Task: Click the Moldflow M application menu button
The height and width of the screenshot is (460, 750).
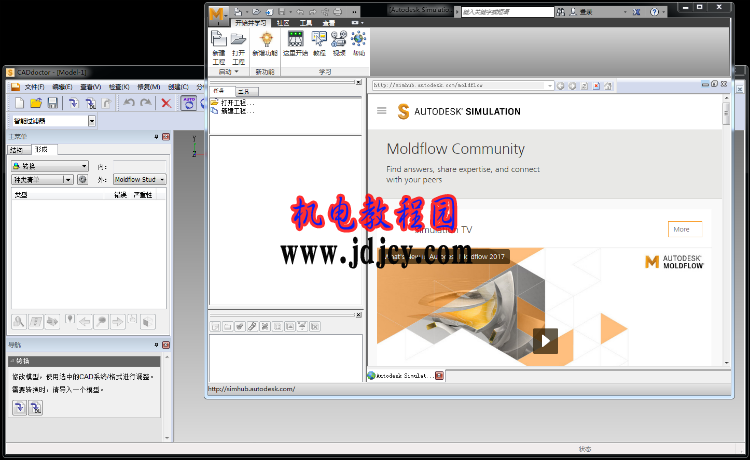Action: [x=218, y=14]
